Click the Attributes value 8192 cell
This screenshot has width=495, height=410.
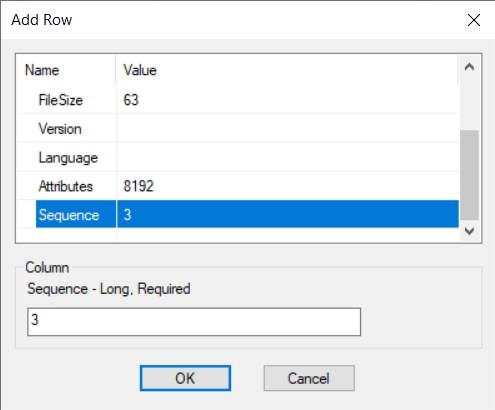[x=288, y=186]
